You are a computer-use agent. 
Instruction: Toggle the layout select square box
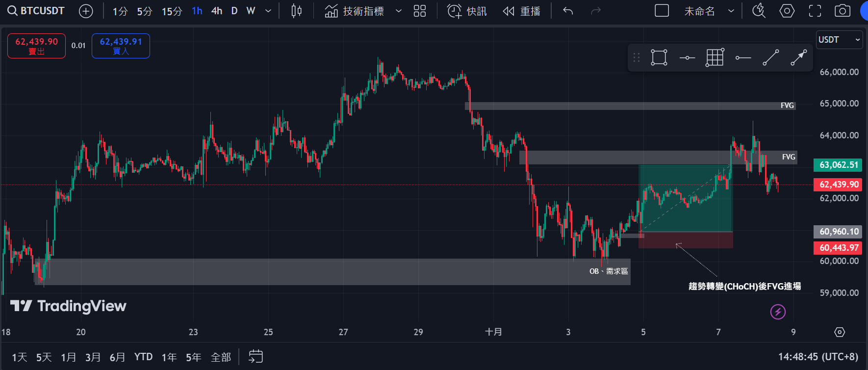pos(662,11)
